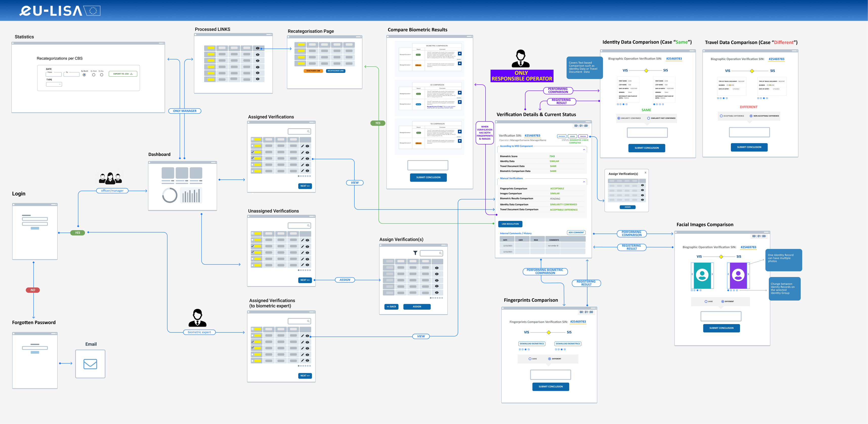Select the By Week radio button

coord(94,75)
